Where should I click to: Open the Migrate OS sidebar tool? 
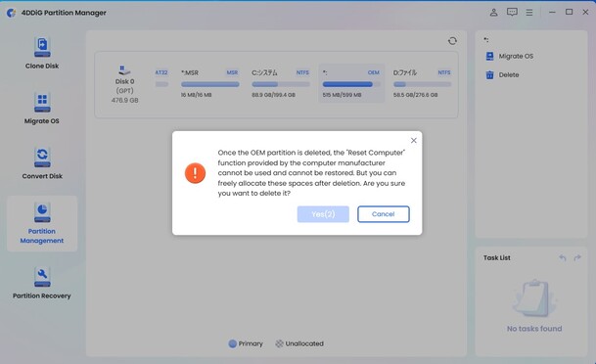tap(42, 109)
